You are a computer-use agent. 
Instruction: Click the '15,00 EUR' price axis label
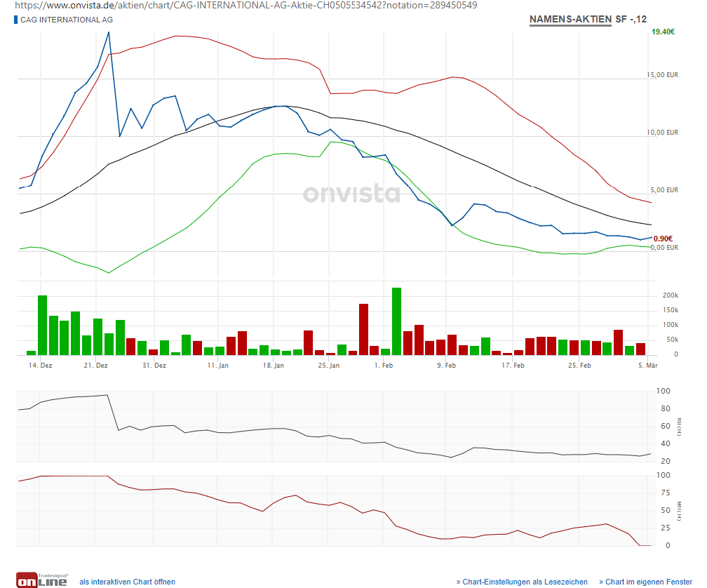[x=662, y=75]
